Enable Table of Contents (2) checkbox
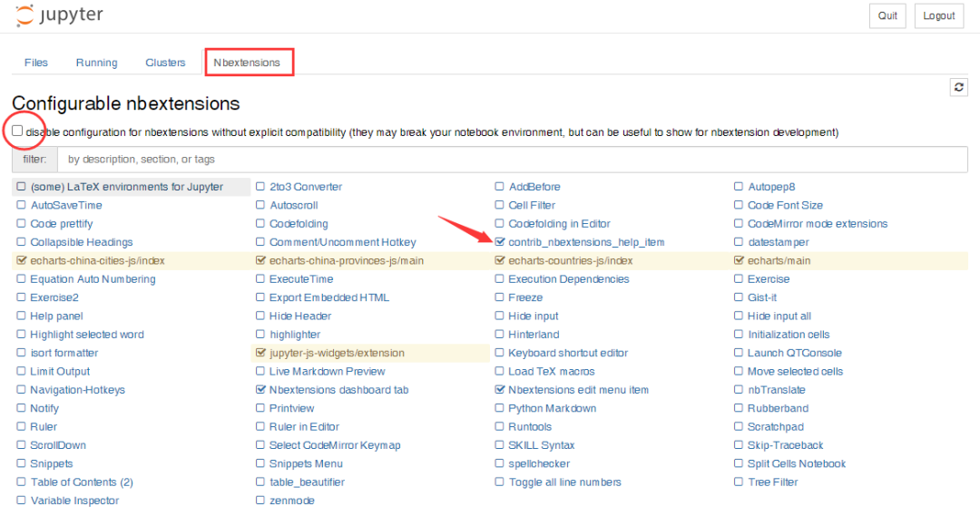Screen dimensions: 980x516 (x=21, y=482)
